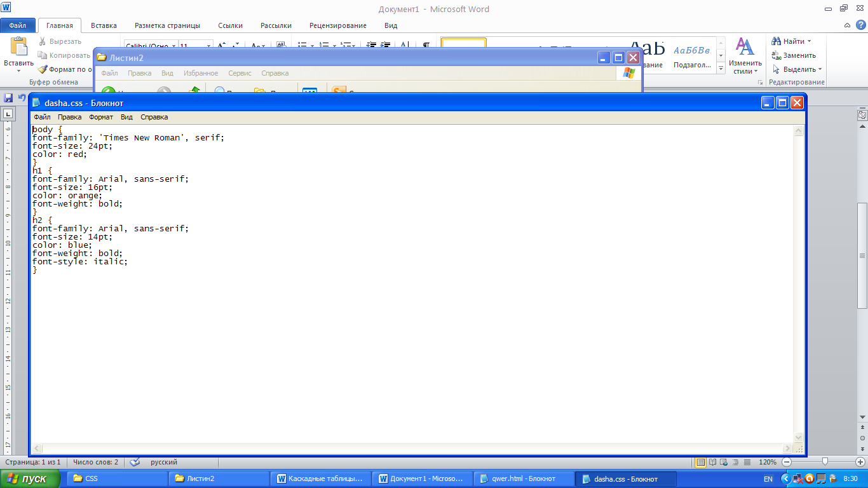
Task: Click the Change Styles (Изменить стили) icon
Action: click(x=745, y=46)
